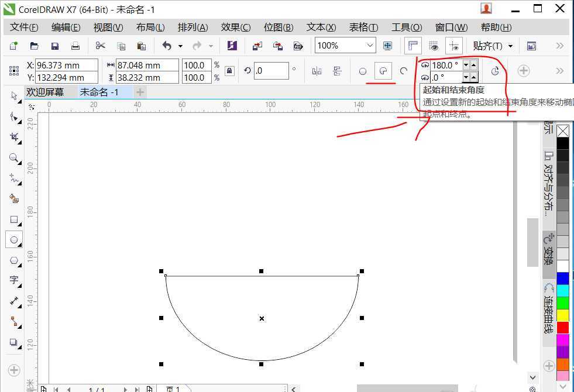The image size is (574, 392).
Task: Open the 位图 menu
Action: pyautogui.click(x=278, y=27)
